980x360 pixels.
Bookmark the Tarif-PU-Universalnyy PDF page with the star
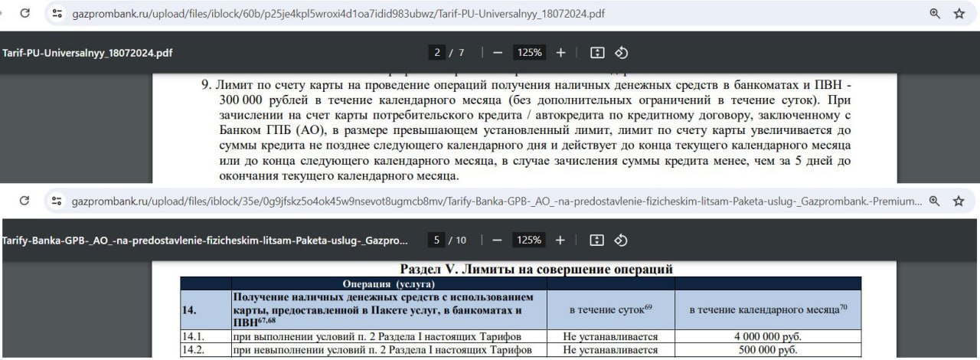[x=959, y=14]
